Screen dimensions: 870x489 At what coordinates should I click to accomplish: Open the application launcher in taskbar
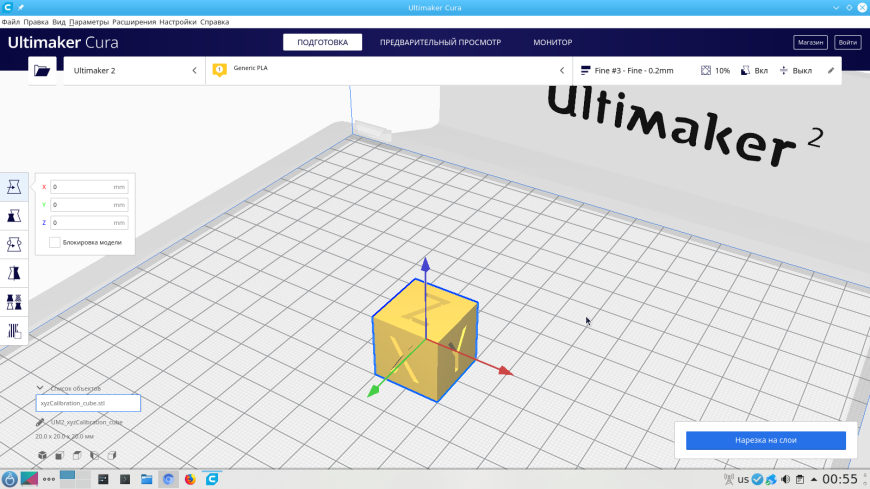pos(9,479)
